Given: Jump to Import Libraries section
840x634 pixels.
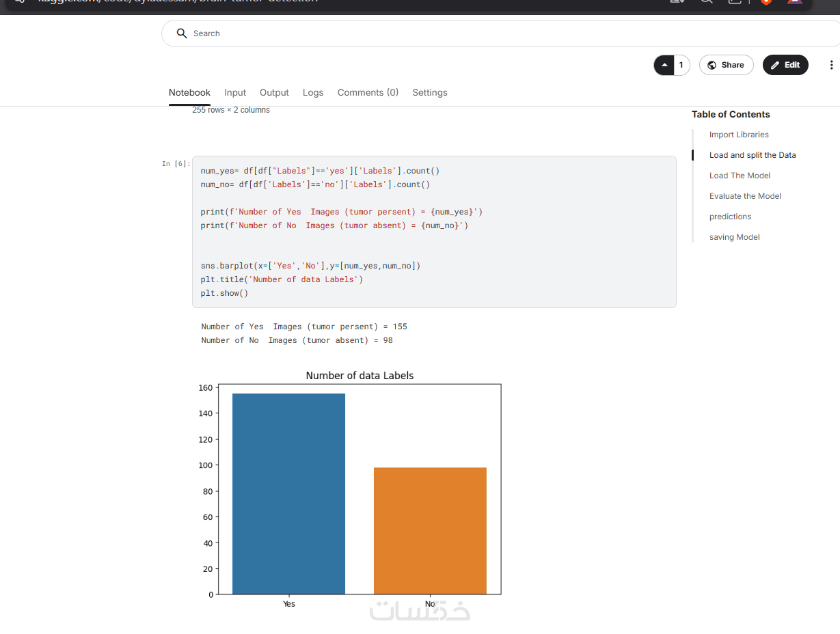Looking at the screenshot, I should coord(739,135).
